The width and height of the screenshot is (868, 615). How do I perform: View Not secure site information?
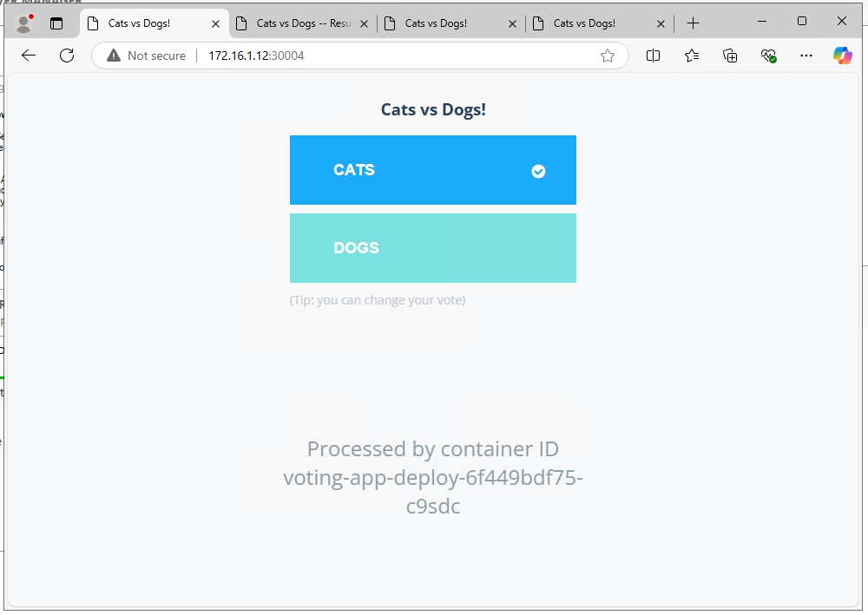[147, 56]
